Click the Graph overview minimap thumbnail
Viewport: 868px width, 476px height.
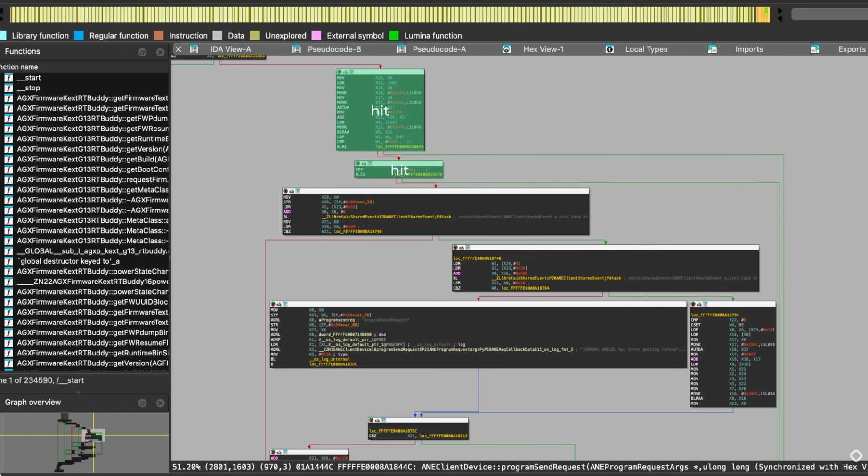pos(85,443)
